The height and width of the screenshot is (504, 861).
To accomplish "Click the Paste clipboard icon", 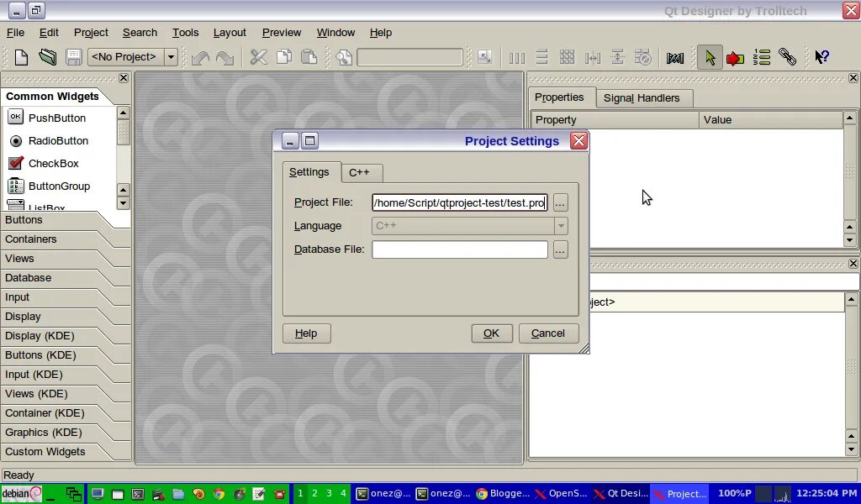I will pyautogui.click(x=309, y=57).
